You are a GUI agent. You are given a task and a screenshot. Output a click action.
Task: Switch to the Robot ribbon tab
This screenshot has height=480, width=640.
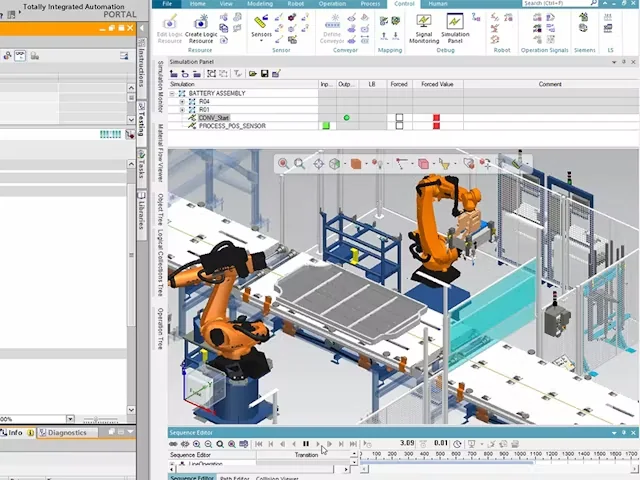(x=296, y=4)
